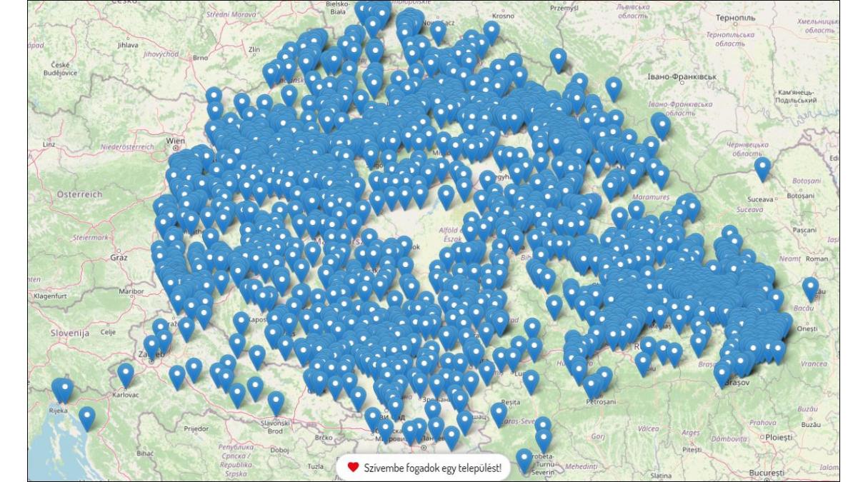Open the marker covering the Lugoj label
This screenshot has height=482, width=868.
[531, 381]
